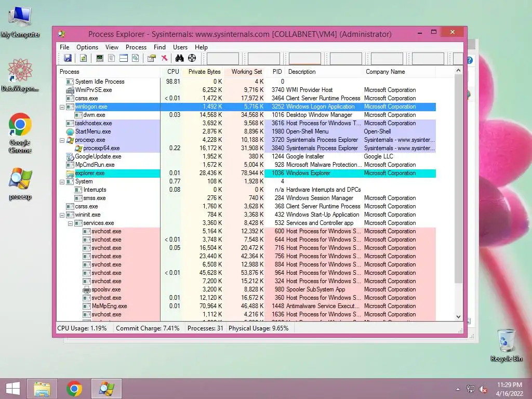Image resolution: width=532 pixels, height=399 pixels.
Task: Select the MpCmdRun.exe process
Action: (246, 165)
